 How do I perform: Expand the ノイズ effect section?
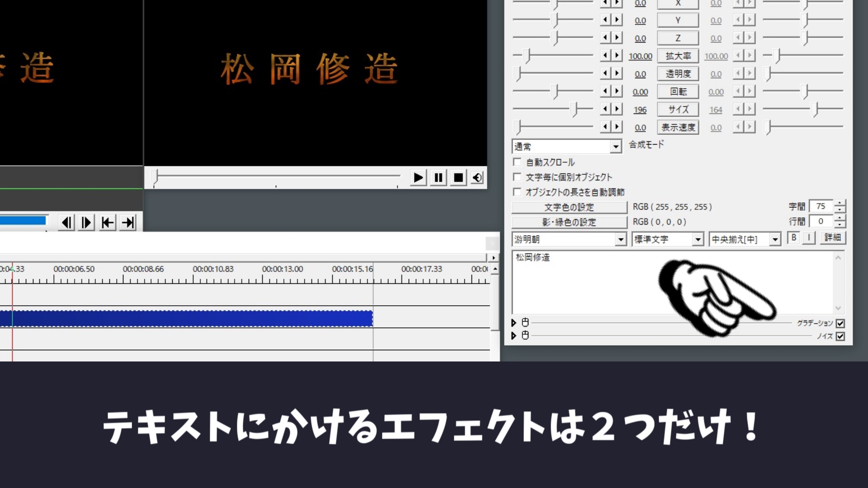click(514, 336)
